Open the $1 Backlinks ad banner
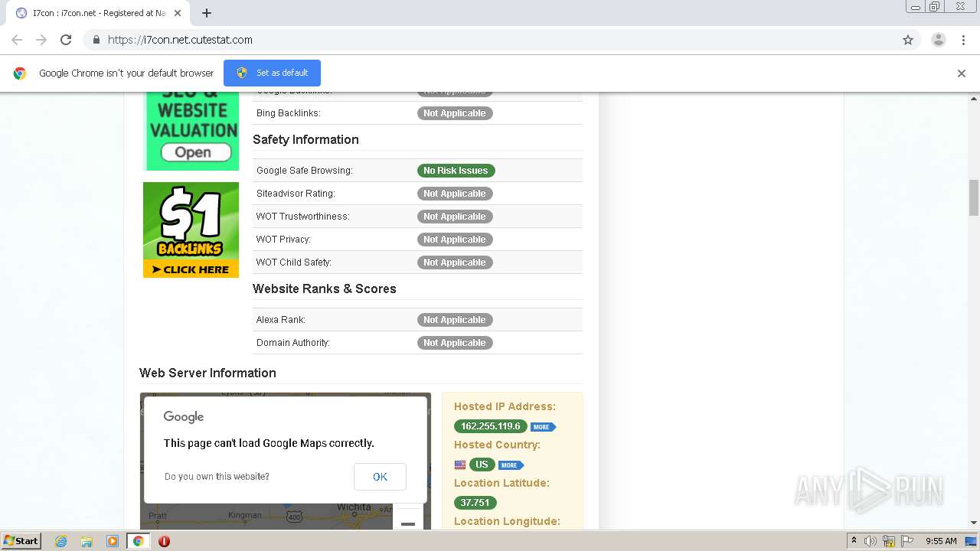 pyautogui.click(x=191, y=230)
